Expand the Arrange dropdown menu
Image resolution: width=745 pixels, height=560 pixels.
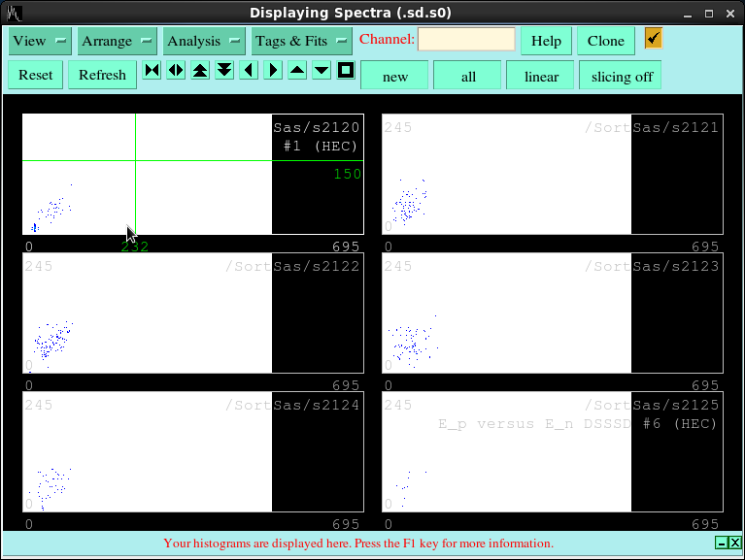click(x=118, y=41)
